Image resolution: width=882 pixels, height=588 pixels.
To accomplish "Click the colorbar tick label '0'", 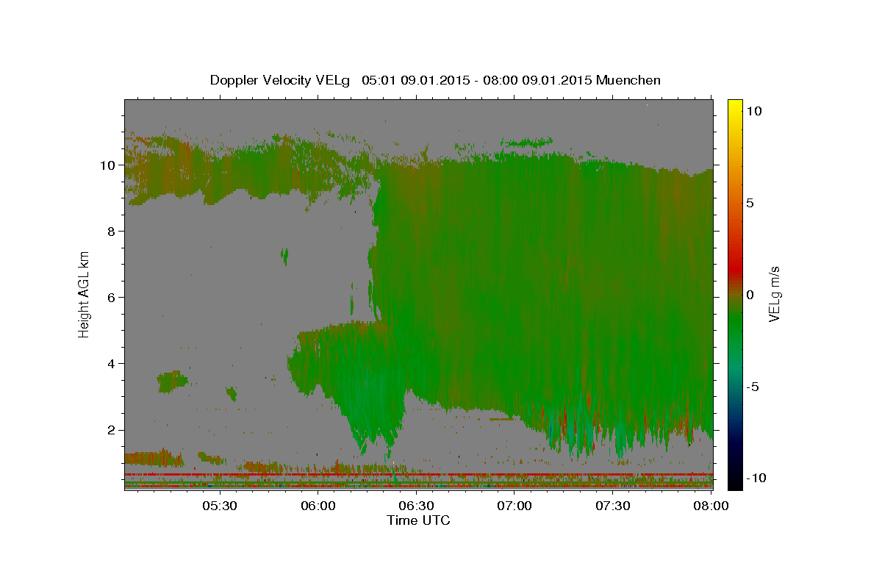I will tap(751, 295).
